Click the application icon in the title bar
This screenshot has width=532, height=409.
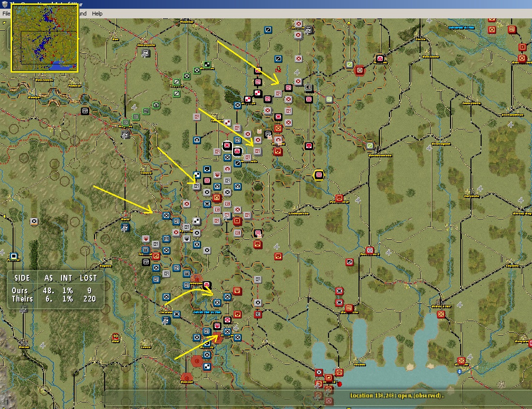tap(4, 4)
